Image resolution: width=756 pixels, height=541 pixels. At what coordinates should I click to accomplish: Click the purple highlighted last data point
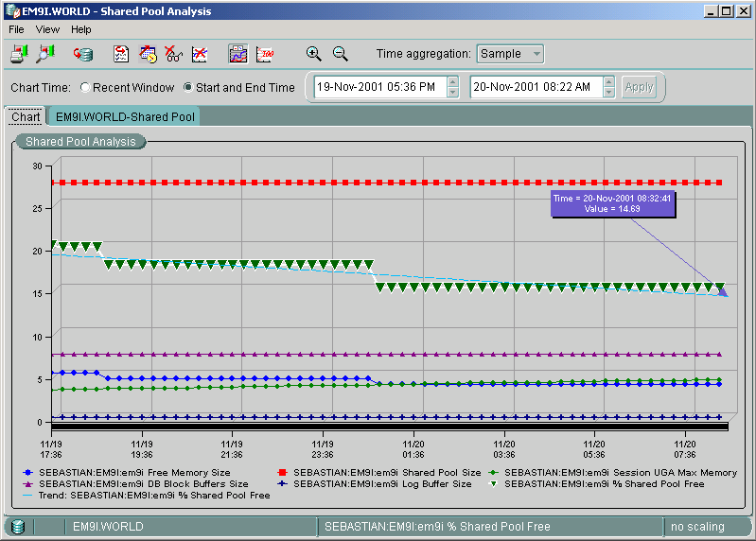pos(722,290)
